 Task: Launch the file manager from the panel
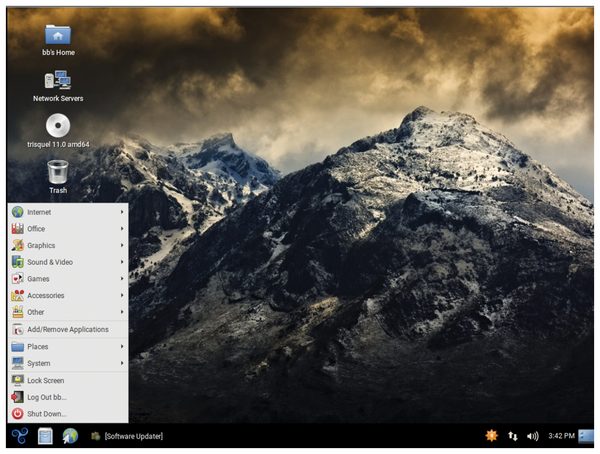tap(45, 436)
